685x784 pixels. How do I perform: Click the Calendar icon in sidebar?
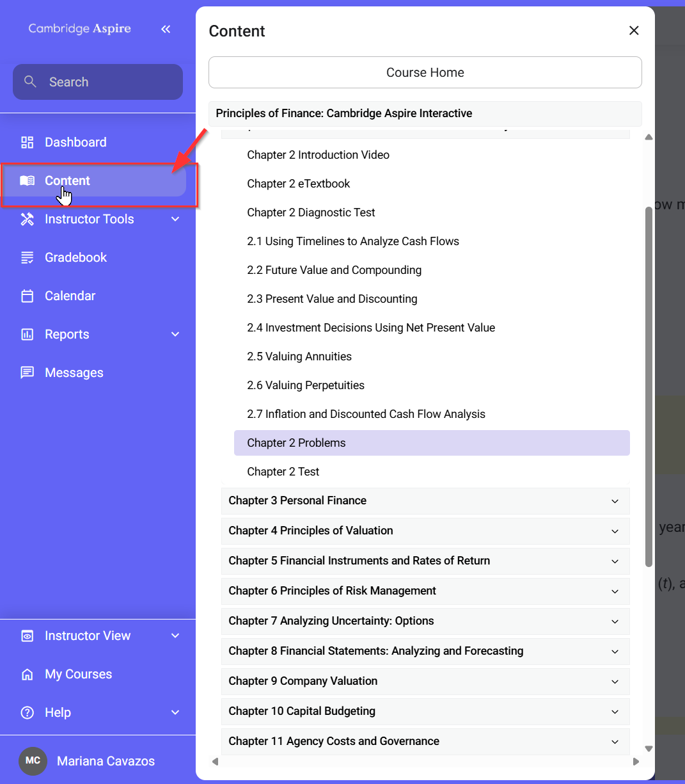pyautogui.click(x=27, y=296)
